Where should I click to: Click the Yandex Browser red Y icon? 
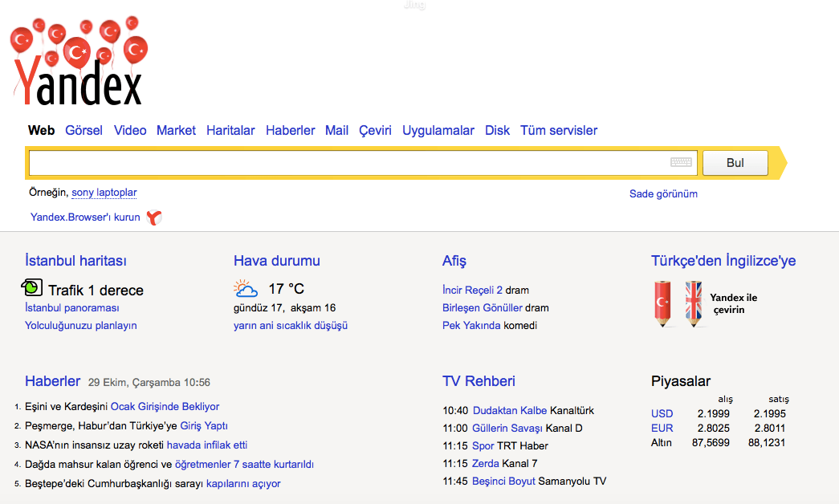[x=154, y=217]
